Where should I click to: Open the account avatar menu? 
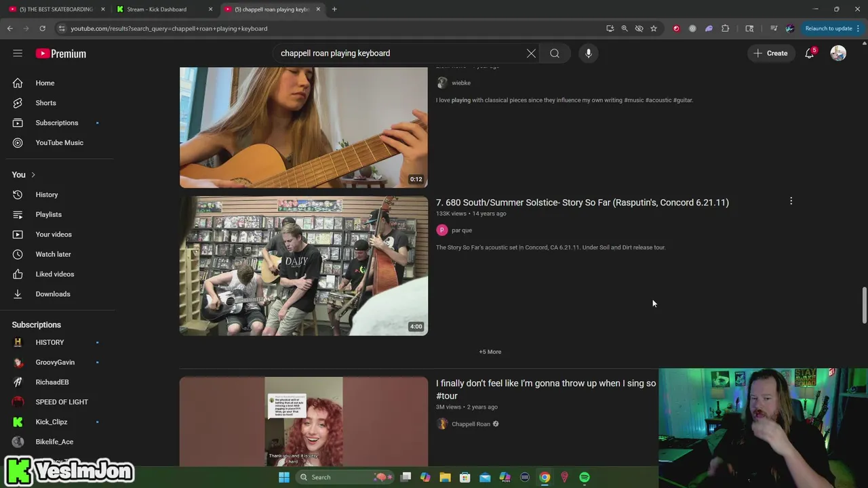[838, 54]
